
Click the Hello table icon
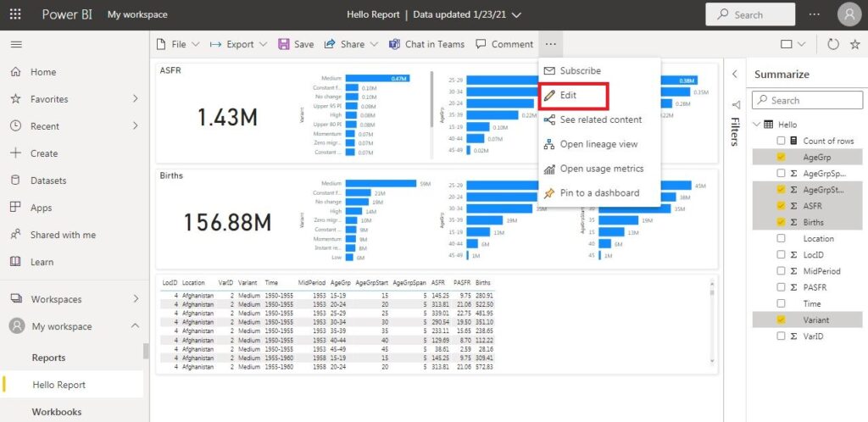click(768, 125)
